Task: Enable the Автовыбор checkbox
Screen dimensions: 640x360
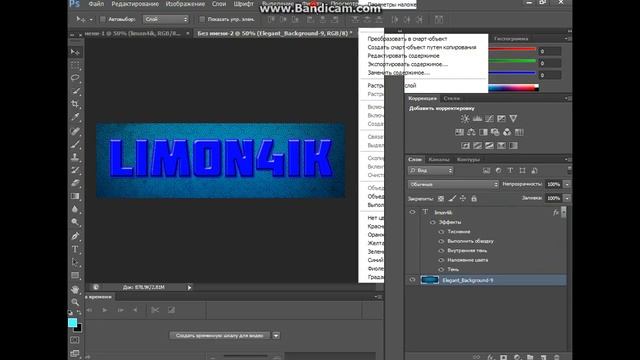Action: tap(103, 19)
